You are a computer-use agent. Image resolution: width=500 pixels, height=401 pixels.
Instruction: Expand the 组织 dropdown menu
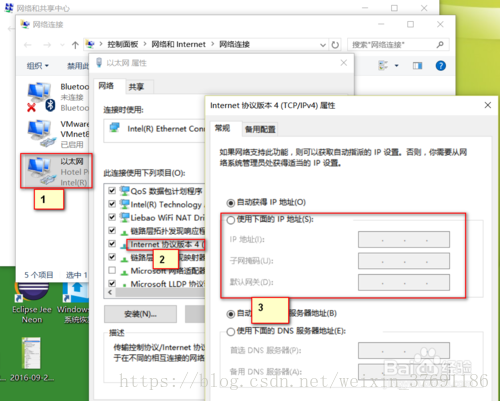coord(38,66)
